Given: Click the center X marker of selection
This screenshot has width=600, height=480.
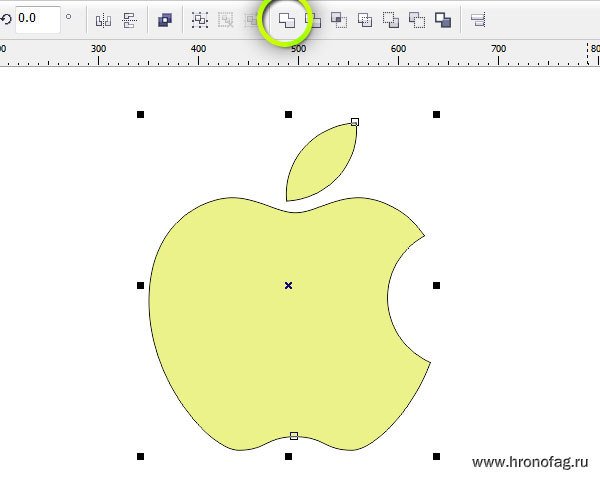Looking at the screenshot, I should coord(289,286).
